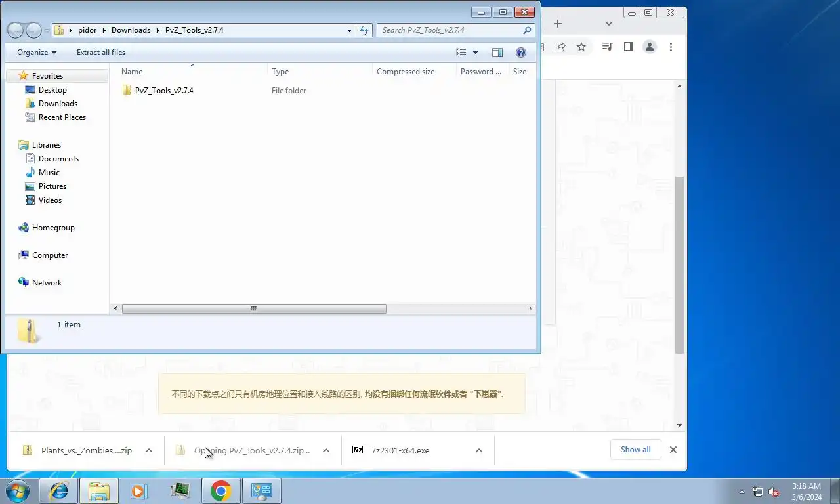The width and height of the screenshot is (840, 504).
Task: Select pidor in the address path
Action: pos(87,30)
